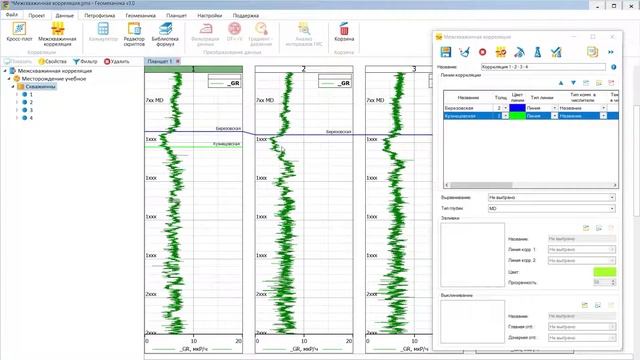Switch to the Планшет ribbon tab
Image resolution: width=640 pixels, height=360 pixels.
click(176, 16)
